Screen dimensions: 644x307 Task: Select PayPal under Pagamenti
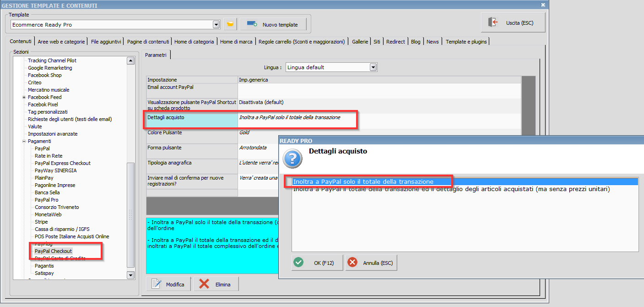[x=42, y=148]
